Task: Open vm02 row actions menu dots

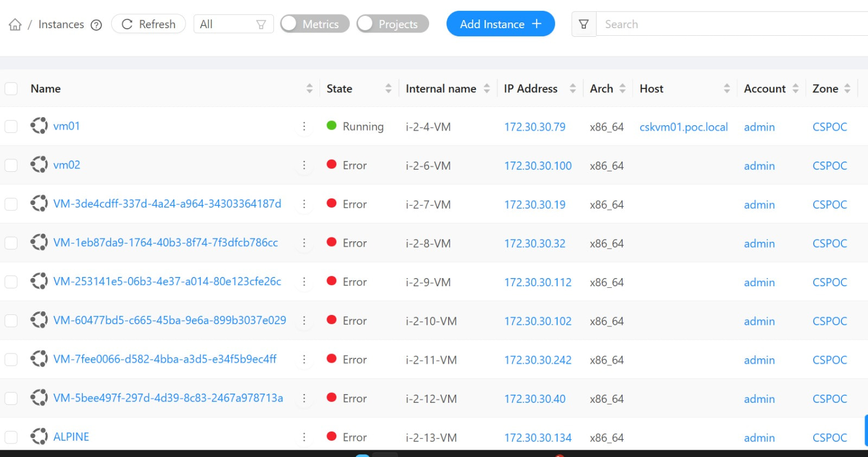Action: point(304,165)
